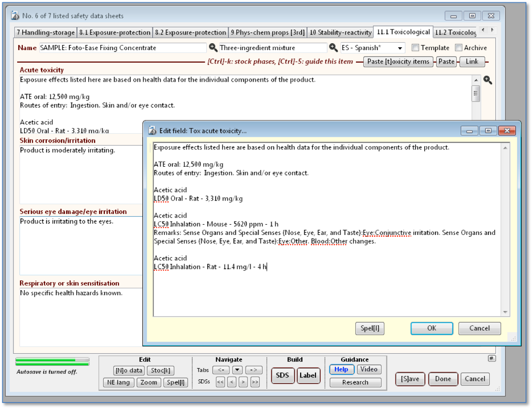Click the product Name input field
Screen dimensions: 532x409
[123, 48]
